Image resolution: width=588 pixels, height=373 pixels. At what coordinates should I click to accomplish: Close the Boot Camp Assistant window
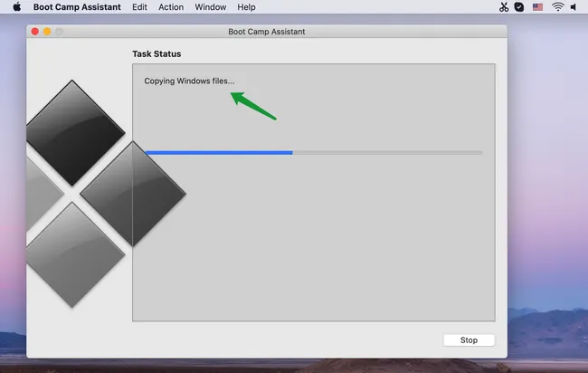(x=35, y=32)
